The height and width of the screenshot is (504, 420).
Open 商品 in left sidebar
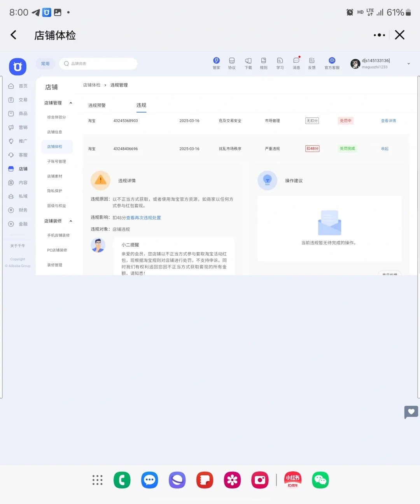click(18, 113)
